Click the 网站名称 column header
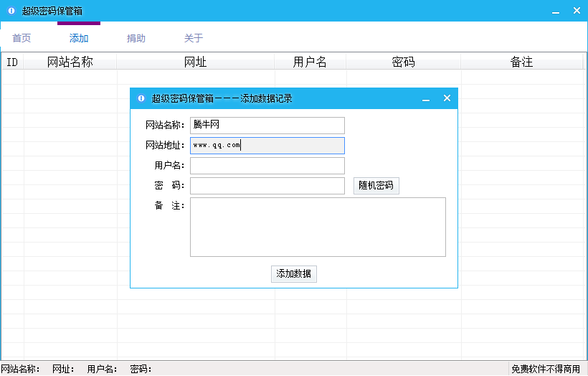588x376 pixels. pos(70,62)
